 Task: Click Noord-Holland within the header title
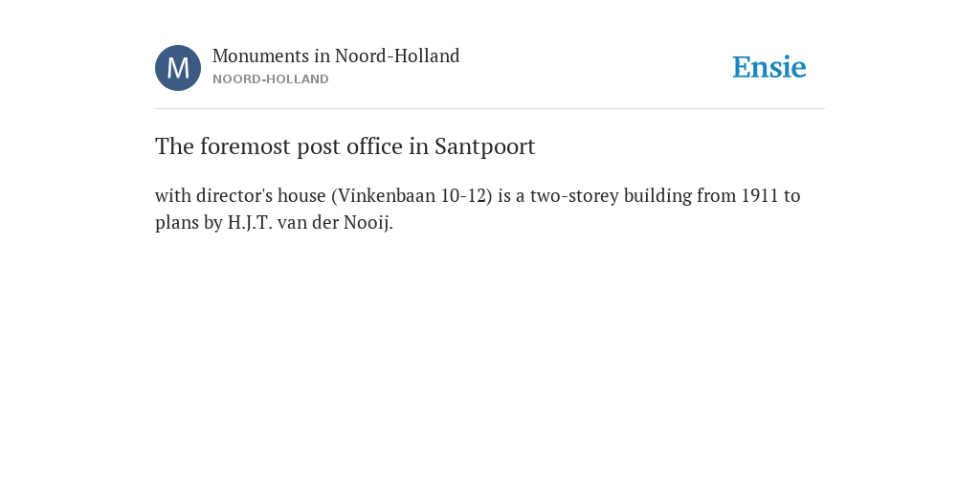(x=397, y=56)
